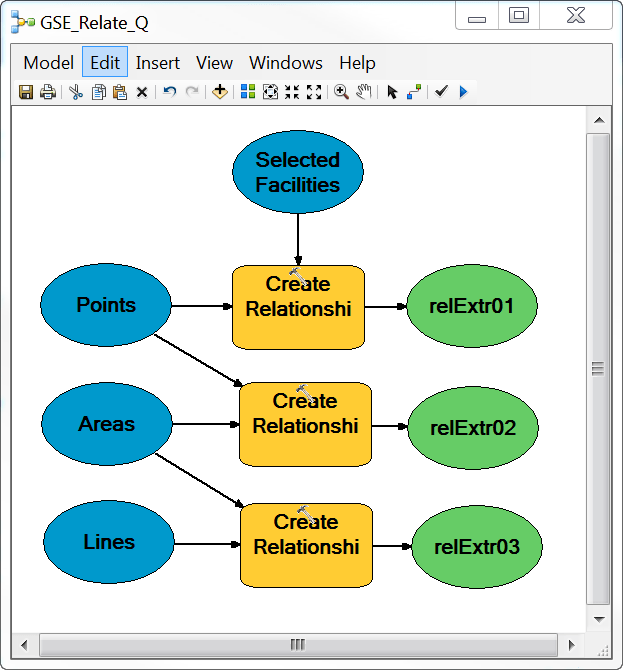Maximize the GSE_Relate_Q window
Image resolution: width=623 pixels, height=670 pixels.
(x=519, y=16)
